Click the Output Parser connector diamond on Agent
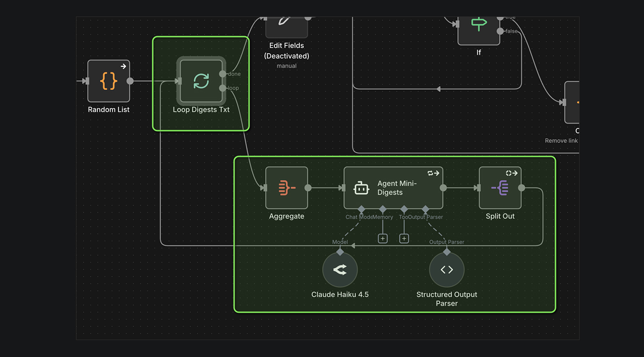The height and width of the screenshot is (357, 644). [x=425, y=209]
